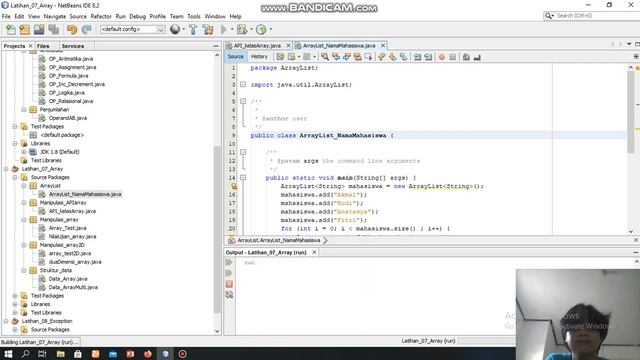Collapse the ArrayList package node

click(x=24, y=186)
